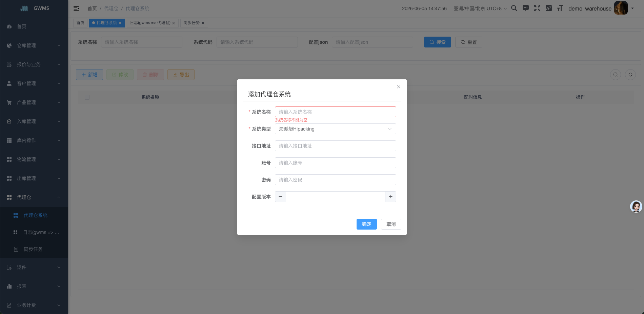
Task: Open the user menu caret arrow
Action: (632, 8)
